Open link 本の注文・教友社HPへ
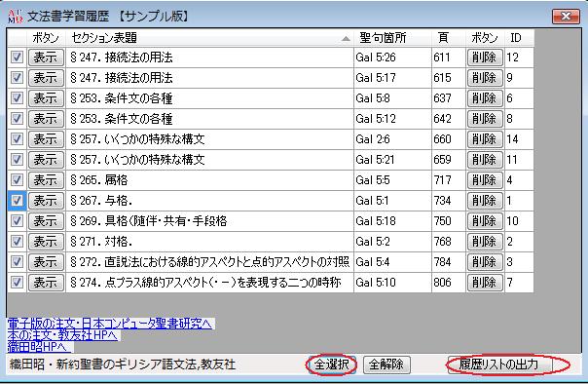Image resolution: width=588 pixels, height=384 pixels. 62,335
